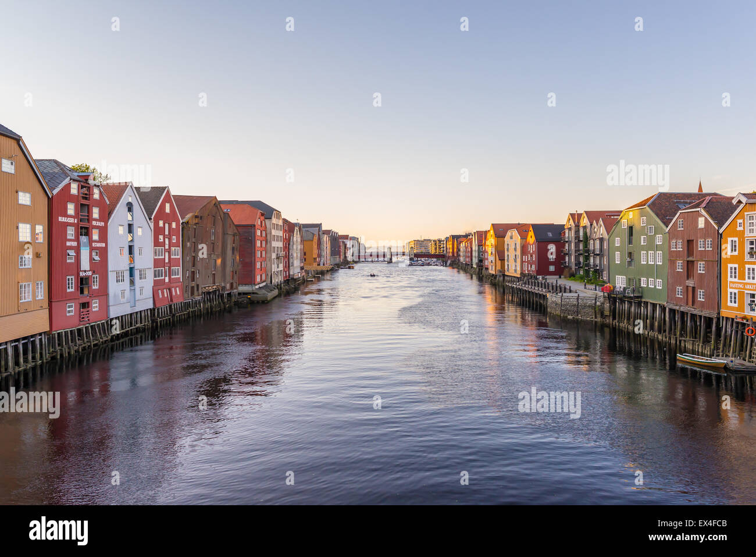Click the church spire behind the rooftops
This screenshot has width=756, height=557.
pos(700,186)
